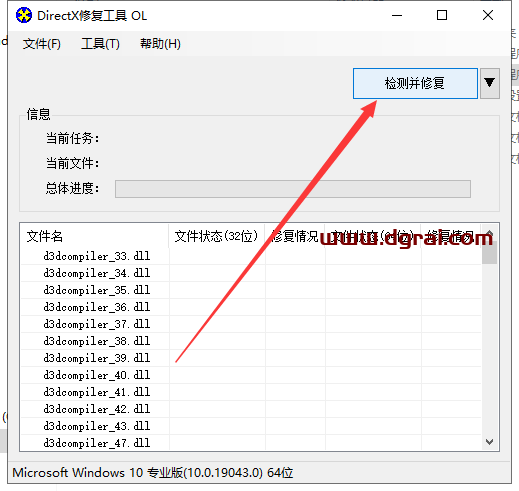Select row d3dcompiler_38.dll
519x491 pixels.
click(x=251, y=341)
